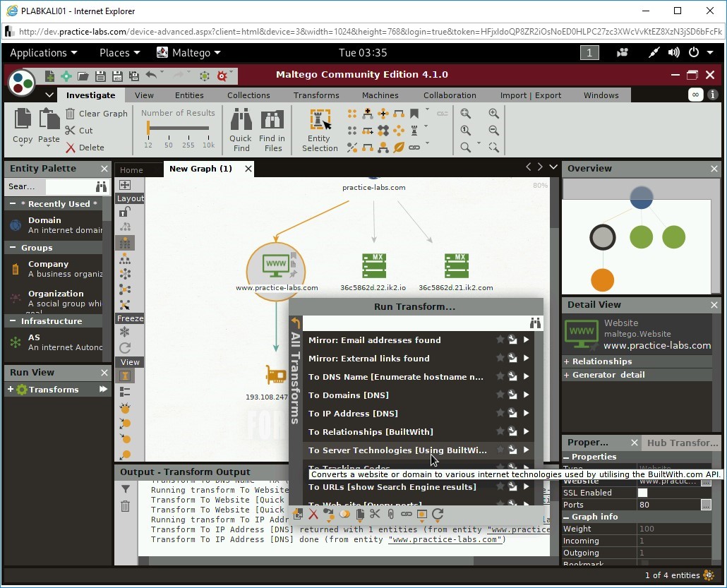Enable the SSL Enabled checkbox
This screenshot has width=727, height=588.
(642, 492)
